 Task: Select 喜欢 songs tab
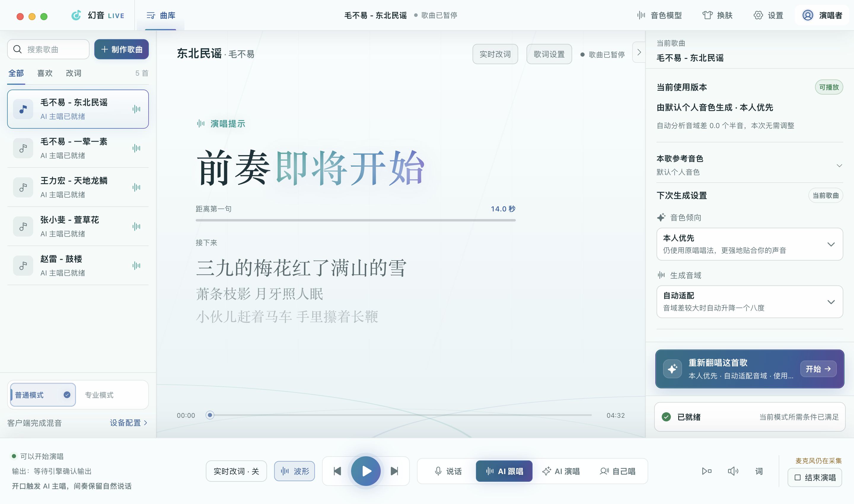[x=45, y=73]
